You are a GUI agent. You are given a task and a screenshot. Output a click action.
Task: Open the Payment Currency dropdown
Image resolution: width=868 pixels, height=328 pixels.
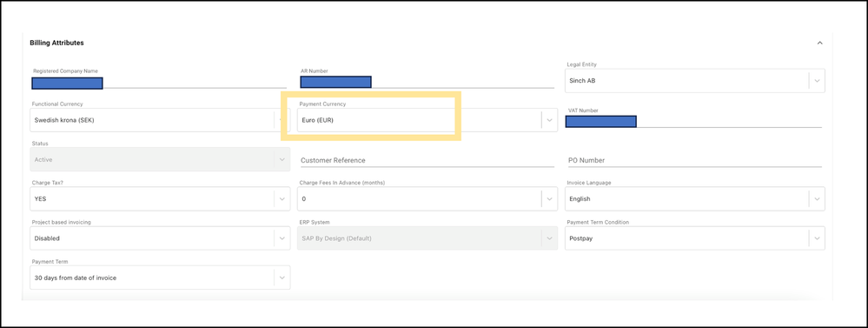tap(427, 120)
